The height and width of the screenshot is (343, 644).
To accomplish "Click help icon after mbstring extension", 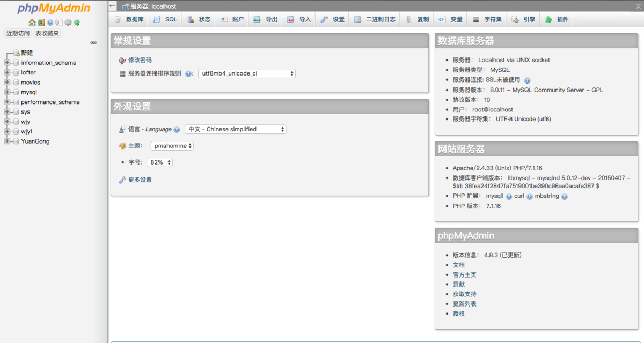I will (565, 197).
